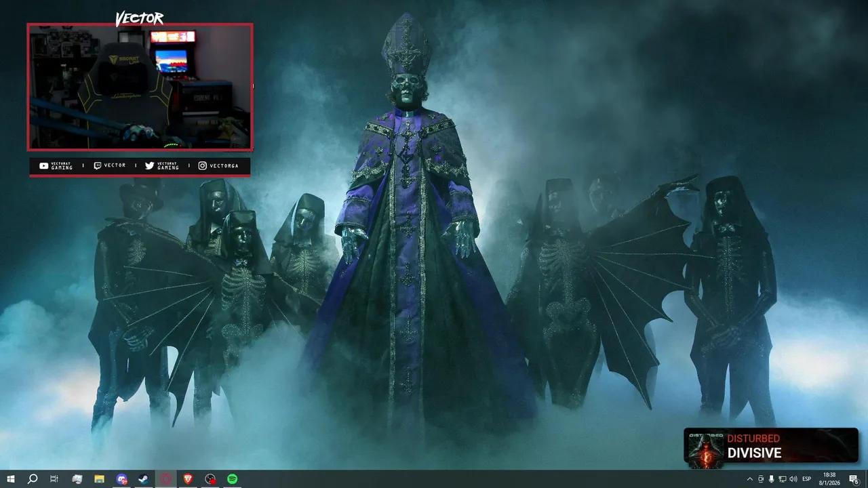
Task: Click the Instagram VECTORGA handle
Action: pos(224,165)
